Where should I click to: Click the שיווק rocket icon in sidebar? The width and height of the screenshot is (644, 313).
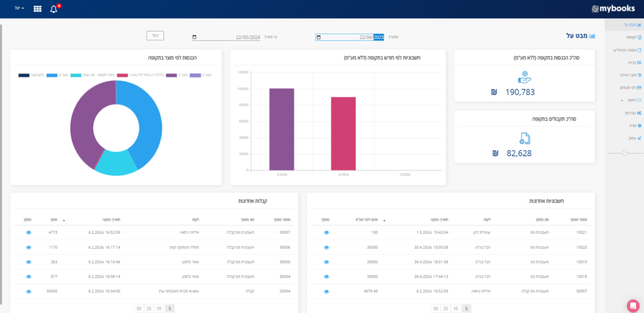click(x=640, y=138)
